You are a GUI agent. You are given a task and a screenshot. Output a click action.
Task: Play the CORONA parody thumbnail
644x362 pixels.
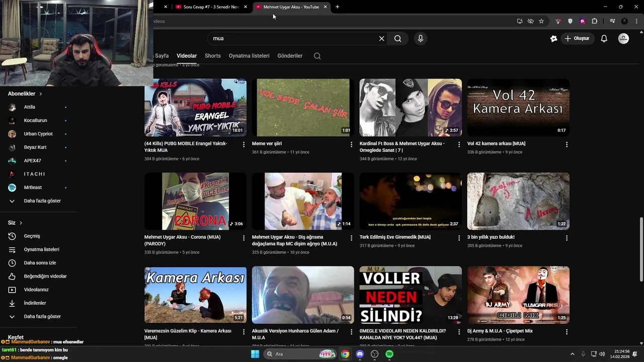click(195, 201)
